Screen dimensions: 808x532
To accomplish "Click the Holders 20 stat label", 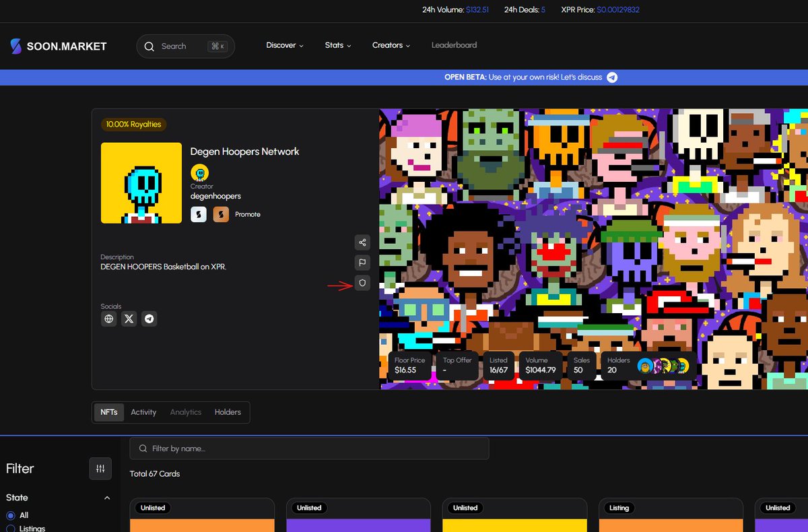I will (x=618, y=366).
